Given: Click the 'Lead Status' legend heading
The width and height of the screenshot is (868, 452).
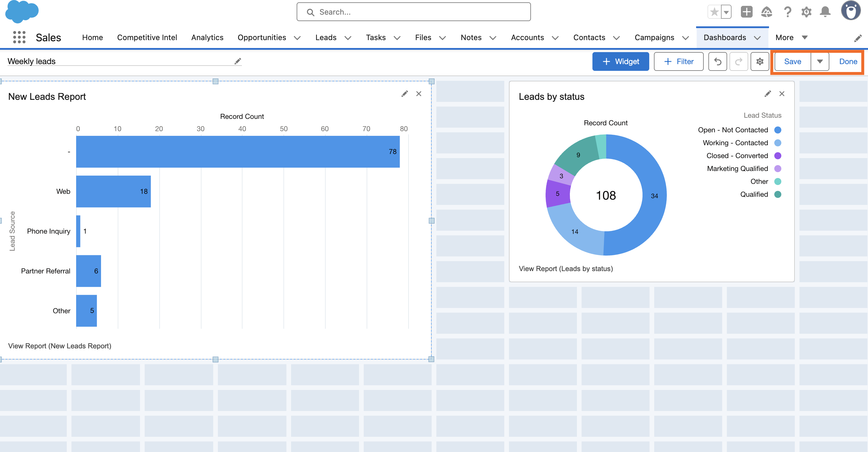Looking at the screenshot, I should coord(762,115).
